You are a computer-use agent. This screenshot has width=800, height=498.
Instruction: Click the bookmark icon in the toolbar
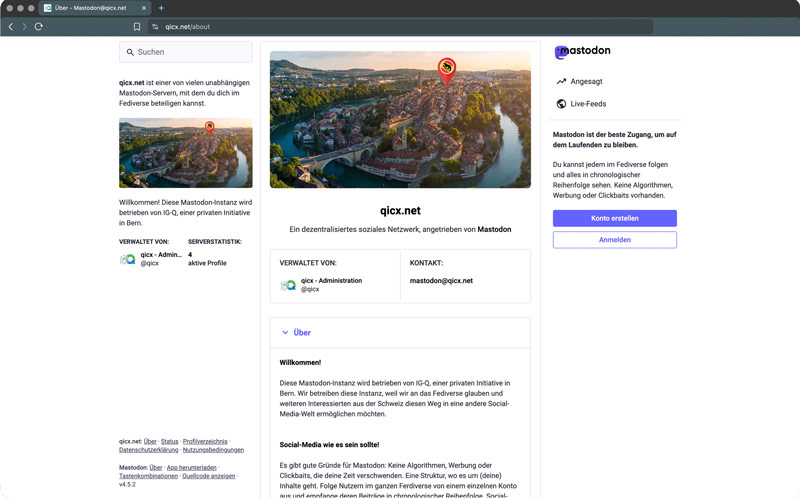pyautogui.click(x=137, y=27)
